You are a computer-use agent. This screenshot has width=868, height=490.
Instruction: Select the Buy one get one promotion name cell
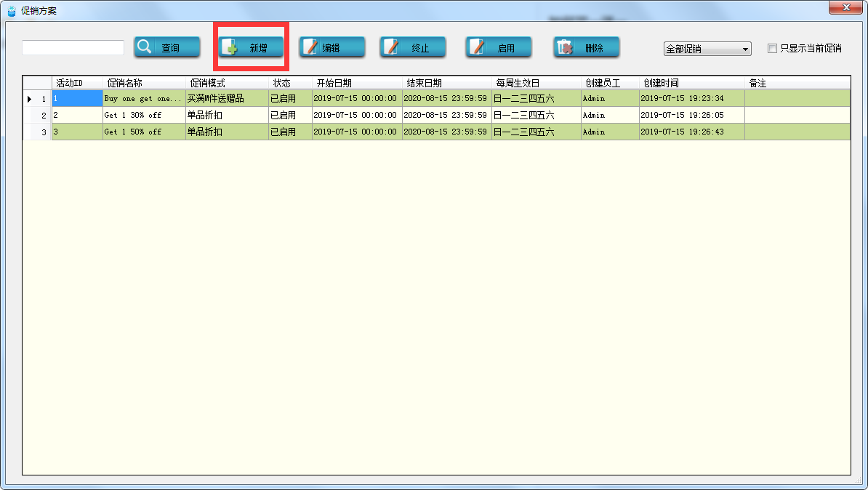tap(144, 99)
